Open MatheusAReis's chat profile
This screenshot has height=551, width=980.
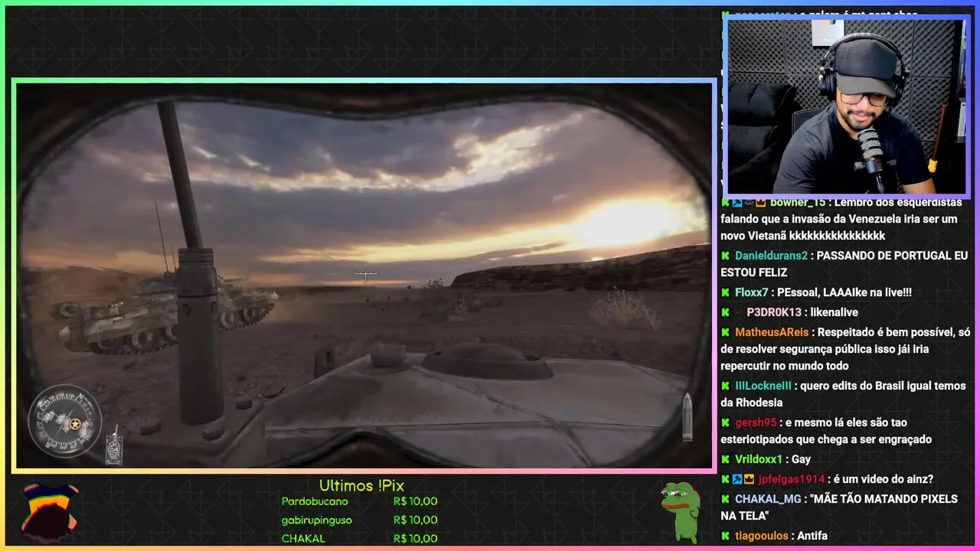(x=772, y=332)
